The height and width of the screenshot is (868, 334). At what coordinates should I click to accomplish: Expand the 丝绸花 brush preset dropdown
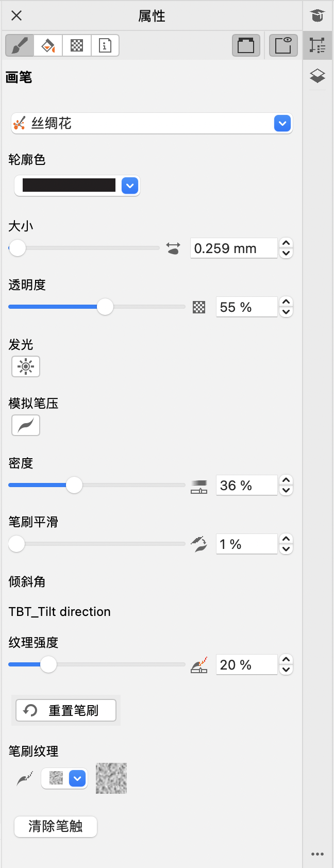click(282, 124)
